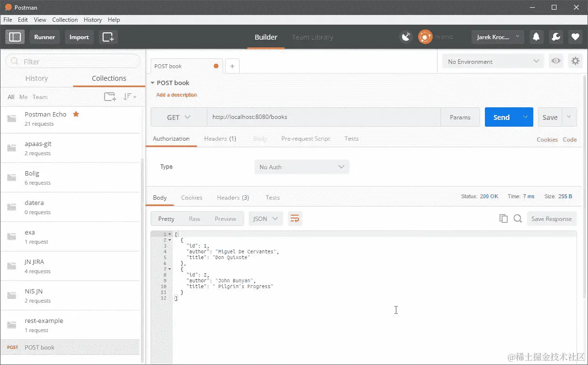Click the Params button
Image resolution: width=588 pixels, height=365 pixels.
pyautogui.click(x=460, y=117)
